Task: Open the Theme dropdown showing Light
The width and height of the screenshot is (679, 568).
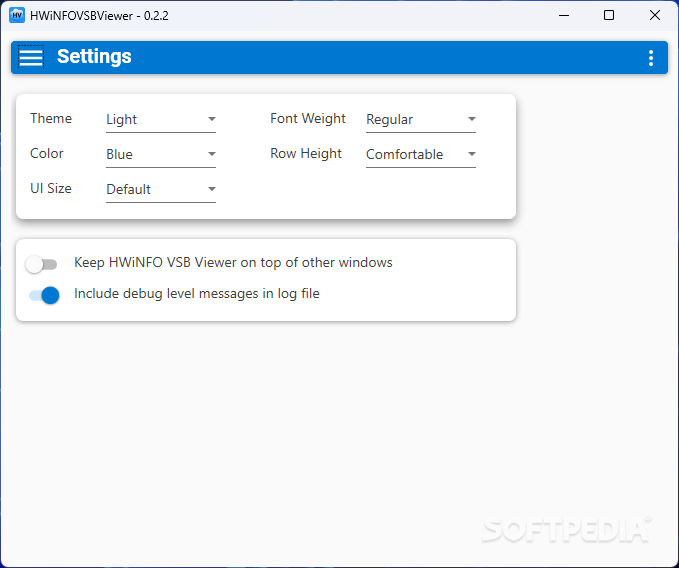Action: coord(161,119)
